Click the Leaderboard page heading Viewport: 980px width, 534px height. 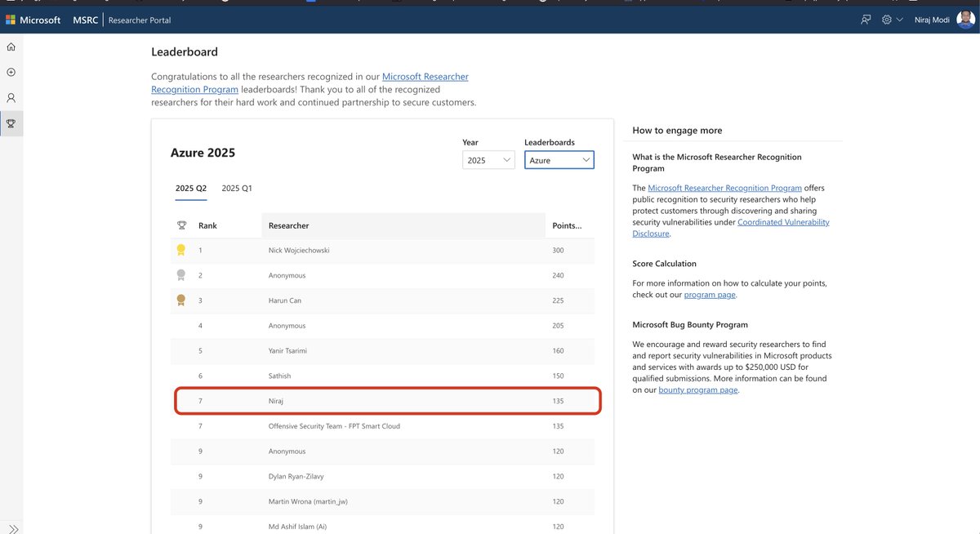pyautogui.click(x=185, y=52)
